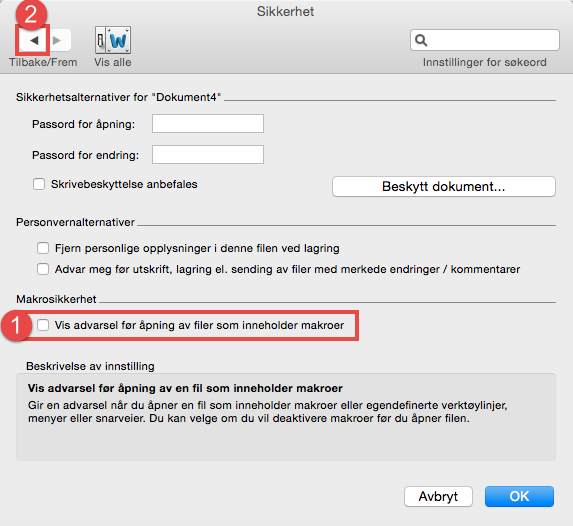Click the Passord for åpning field
The width and height of the screenshot is (573, 526).
[x=208, y=124]
